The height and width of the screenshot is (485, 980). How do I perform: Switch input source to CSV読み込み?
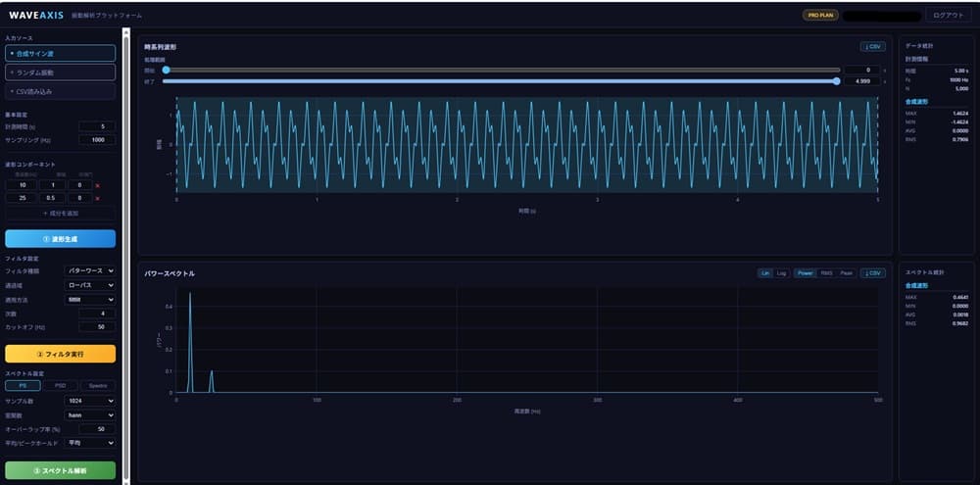pyautogui.click(x=60, y=91)
